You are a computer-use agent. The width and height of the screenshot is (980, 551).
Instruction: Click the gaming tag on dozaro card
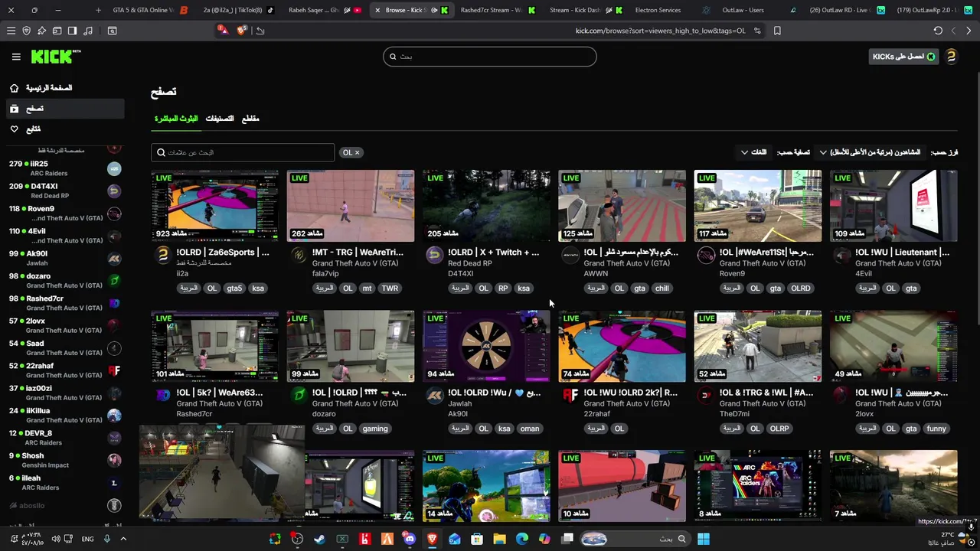tap(375, 429)
